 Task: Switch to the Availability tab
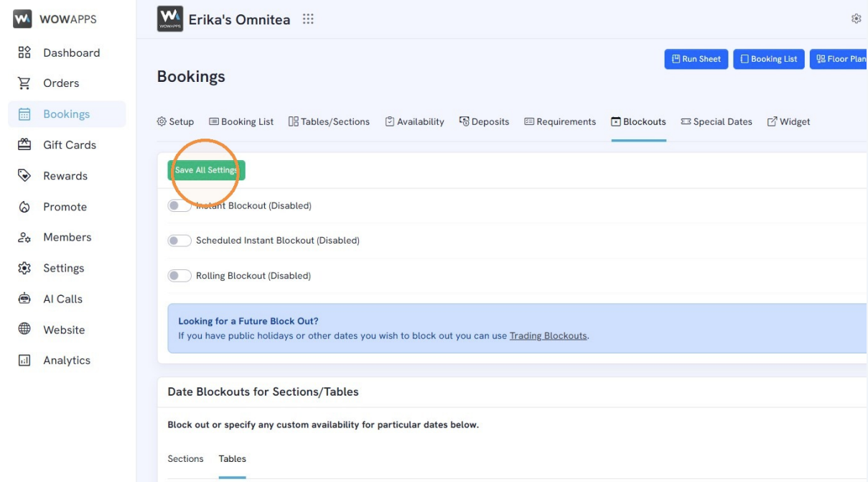tap(414, 122)
